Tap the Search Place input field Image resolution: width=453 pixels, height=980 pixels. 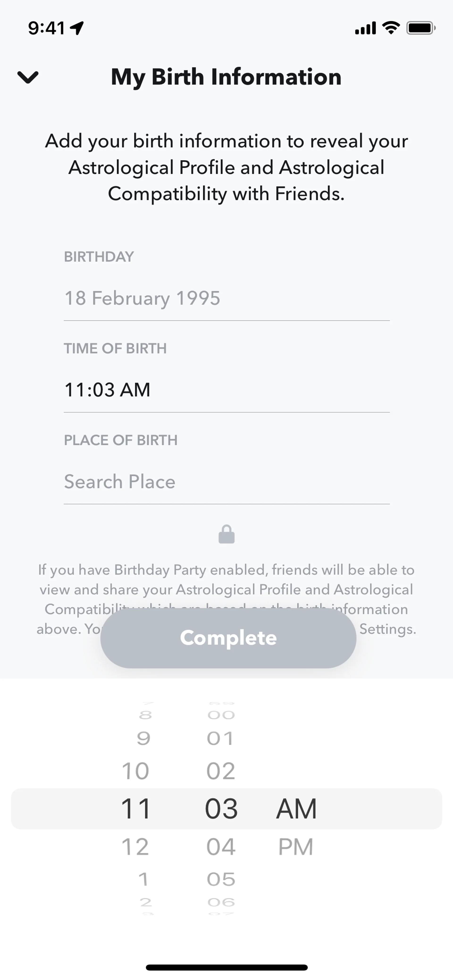coord(226,482)
